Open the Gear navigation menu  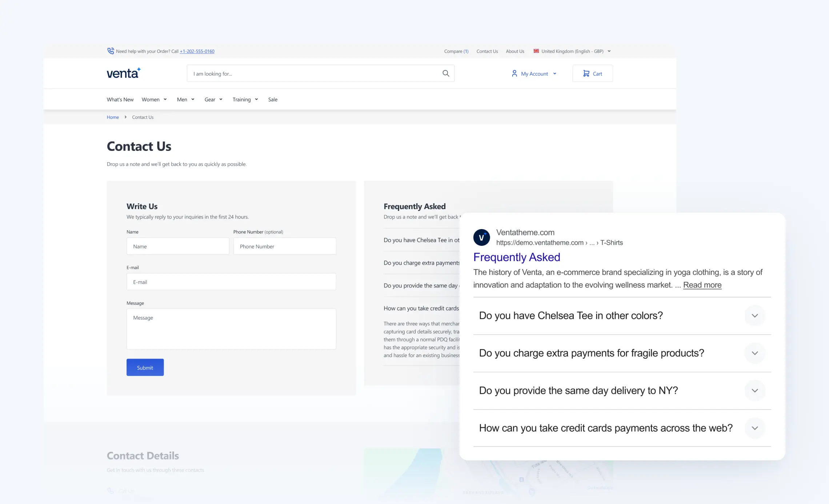213,99
